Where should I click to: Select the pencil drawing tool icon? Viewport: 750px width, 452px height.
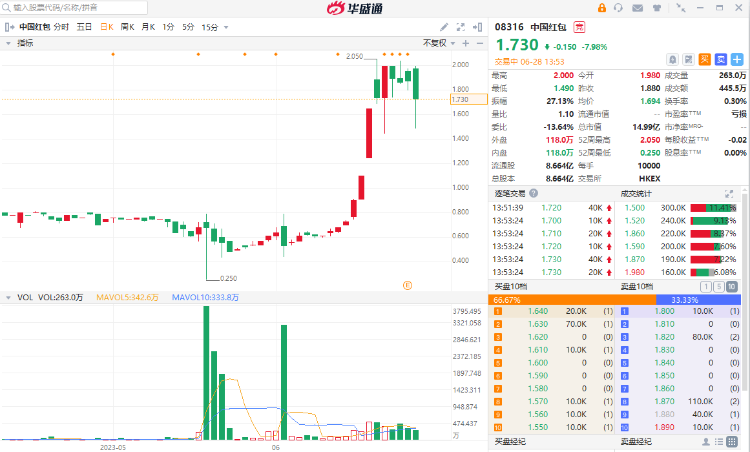click(x=444, y=27)
